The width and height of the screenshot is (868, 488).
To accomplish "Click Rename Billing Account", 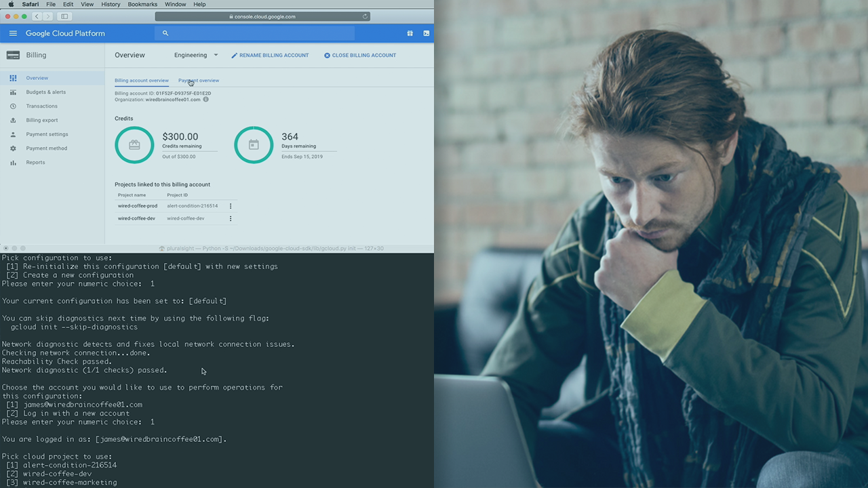I will click(270, 56).
